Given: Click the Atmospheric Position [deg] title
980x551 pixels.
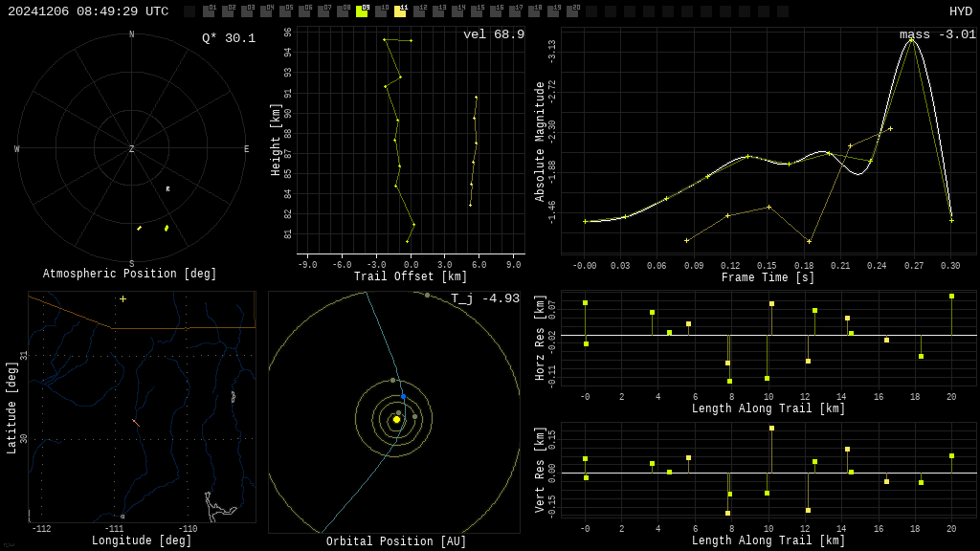Looking at the screenshot, I should pyautogui.click(x=130, y=275).
